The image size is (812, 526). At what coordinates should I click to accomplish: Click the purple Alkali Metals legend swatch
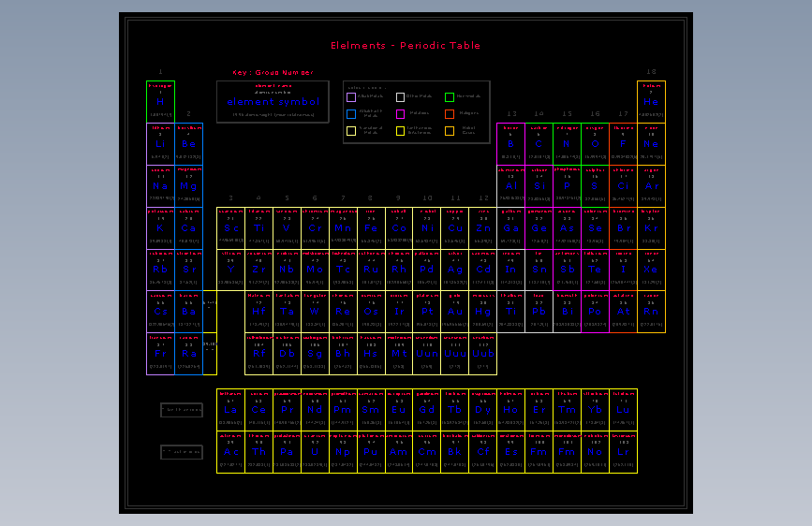pos(351,97)
